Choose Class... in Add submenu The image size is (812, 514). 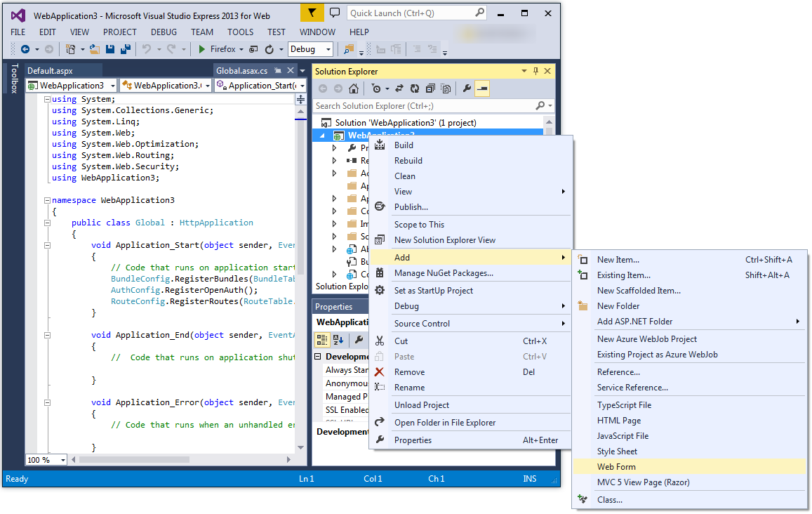[690, 500]
